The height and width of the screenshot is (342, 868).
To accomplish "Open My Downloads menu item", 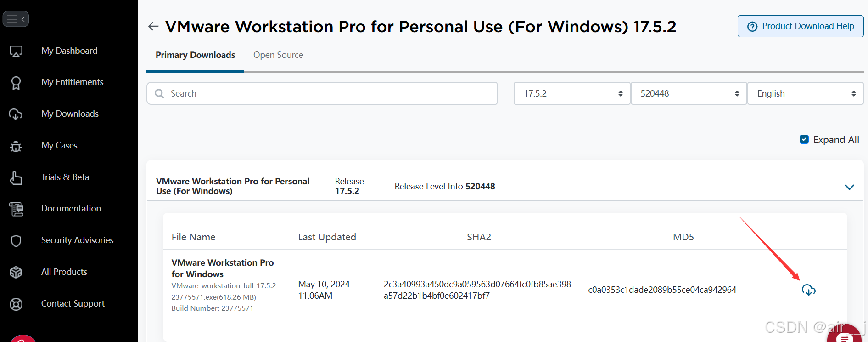I will pos(70,114).
